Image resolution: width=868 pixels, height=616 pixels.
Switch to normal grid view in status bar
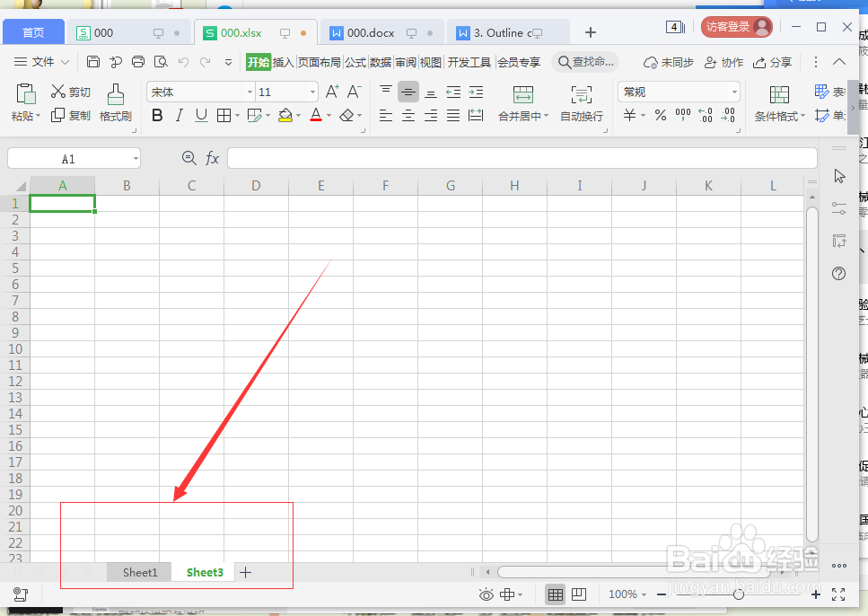pyautogui.click(x=556, y=594)
